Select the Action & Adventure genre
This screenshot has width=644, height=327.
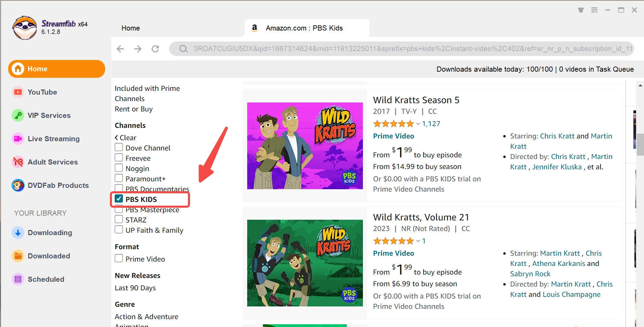pos(147,317)
